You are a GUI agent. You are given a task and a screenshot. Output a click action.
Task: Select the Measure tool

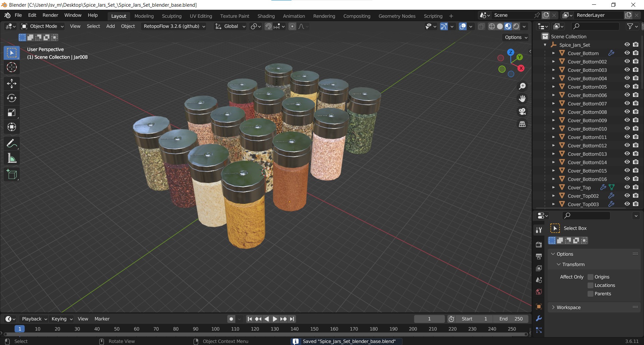(12, 158)
